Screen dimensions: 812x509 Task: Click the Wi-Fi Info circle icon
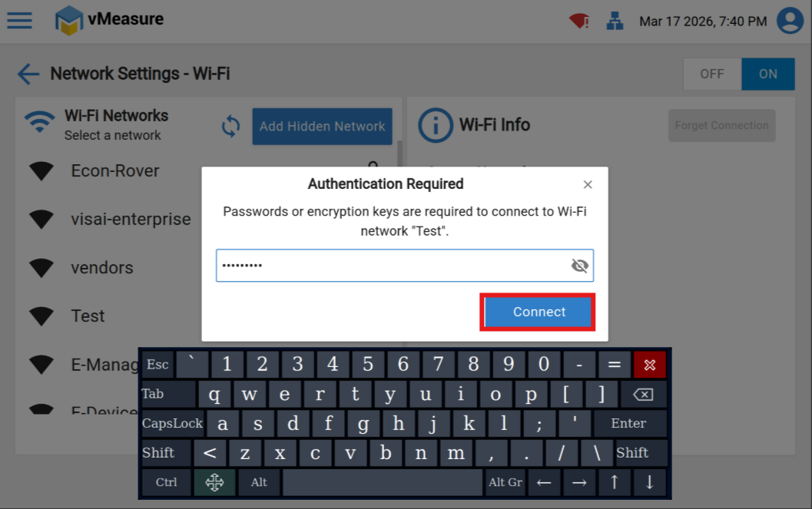pos(435,125)
